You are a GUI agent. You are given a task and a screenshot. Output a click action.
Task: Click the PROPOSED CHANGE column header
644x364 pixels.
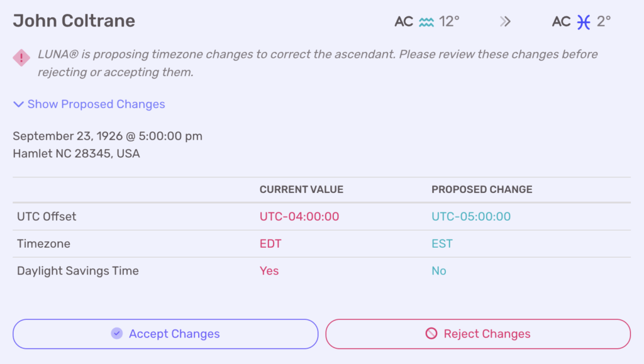482,189
